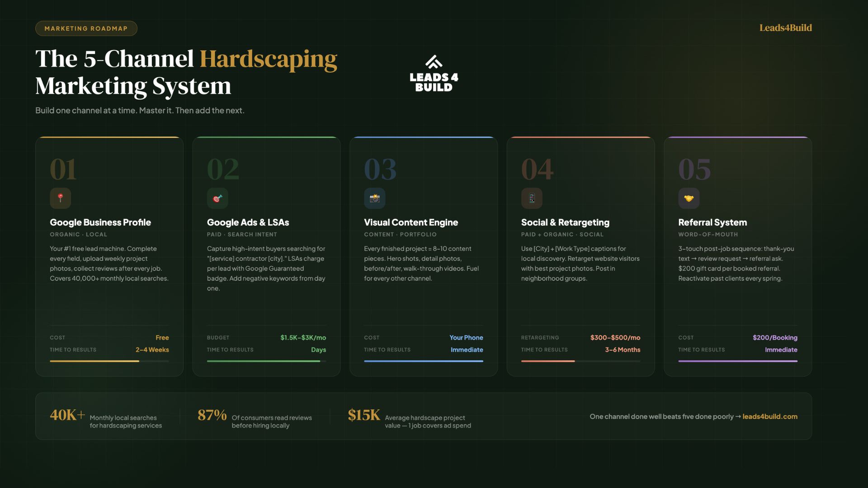The image size is (868, 488).
Task: Click the yellow progress bar on card 01
Action: point(94,361)
